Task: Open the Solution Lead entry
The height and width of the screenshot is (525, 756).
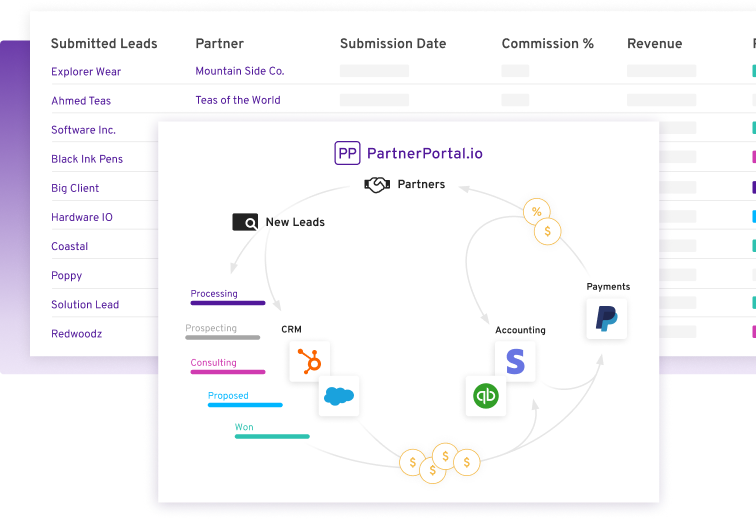Action: 85,305
